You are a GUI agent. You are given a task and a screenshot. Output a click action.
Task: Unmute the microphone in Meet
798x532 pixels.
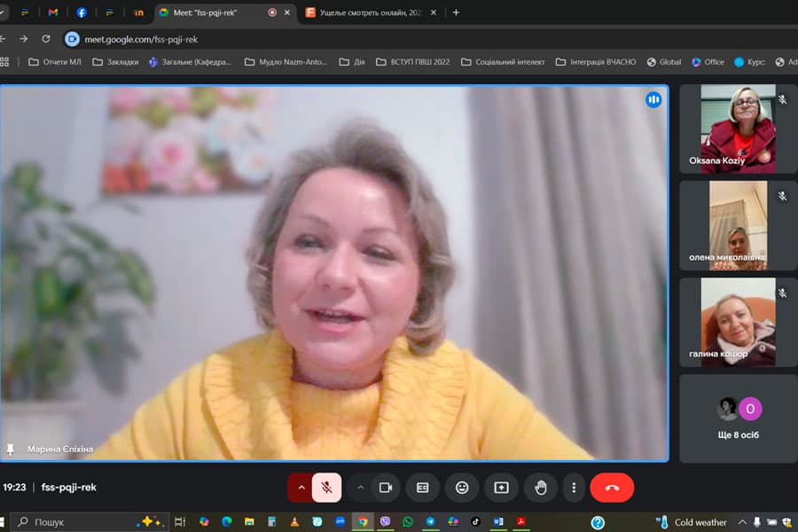pyautogui.click(x=326, y=488)
